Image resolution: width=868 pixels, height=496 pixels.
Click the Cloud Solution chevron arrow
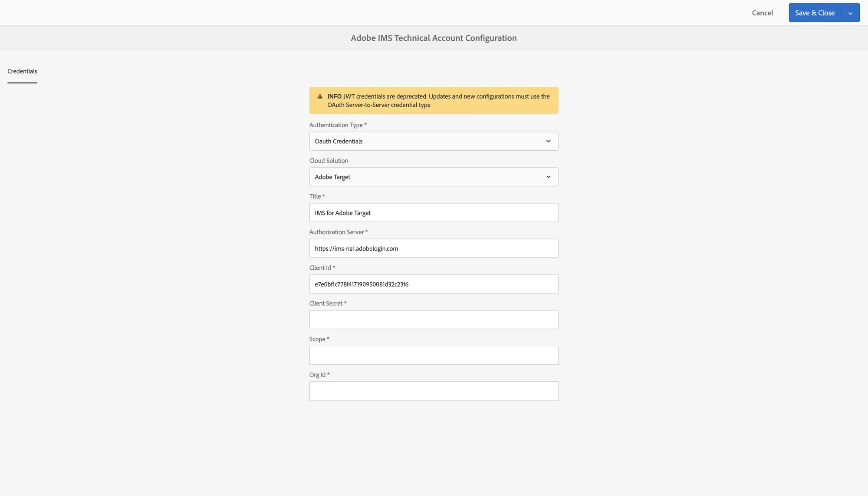(x=548, y=177)
